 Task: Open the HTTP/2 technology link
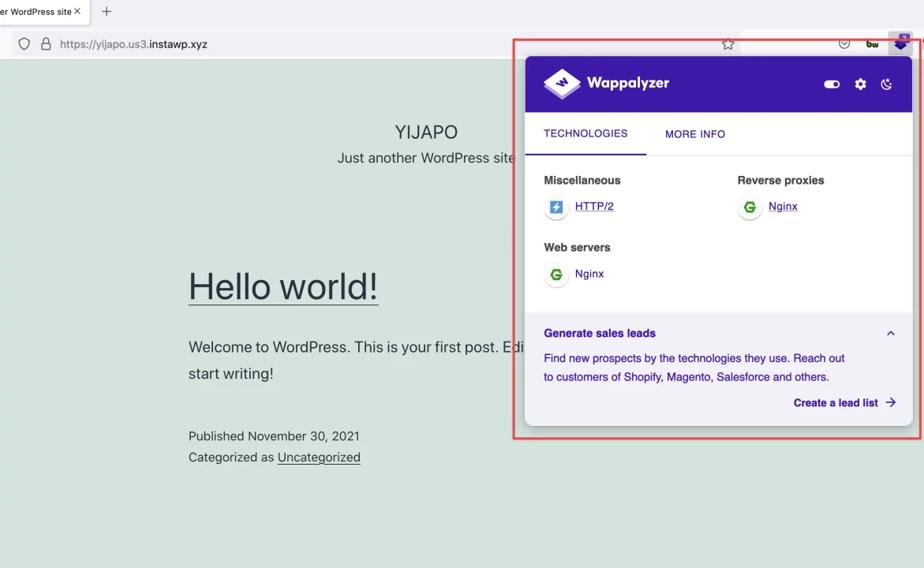click(594, 206)
